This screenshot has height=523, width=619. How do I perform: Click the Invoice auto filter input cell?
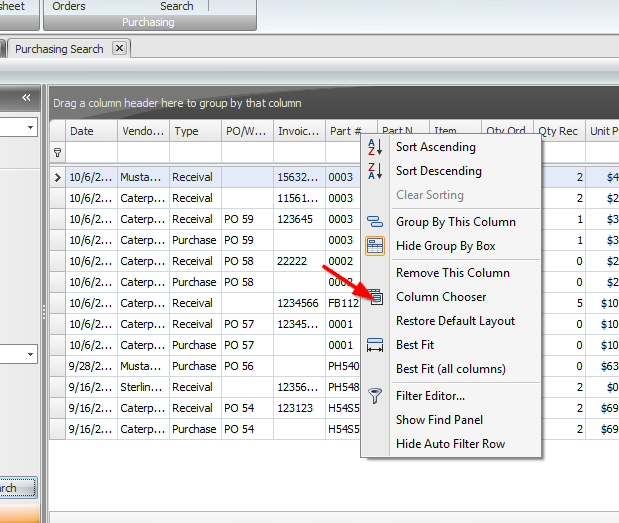click(x=300, y=152)
